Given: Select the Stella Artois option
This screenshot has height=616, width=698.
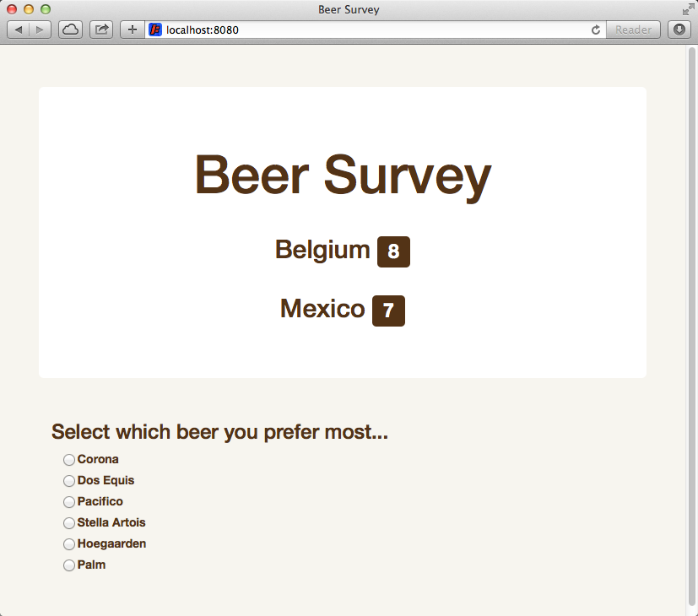Looking at the screenshot, I should pos(68,522).
